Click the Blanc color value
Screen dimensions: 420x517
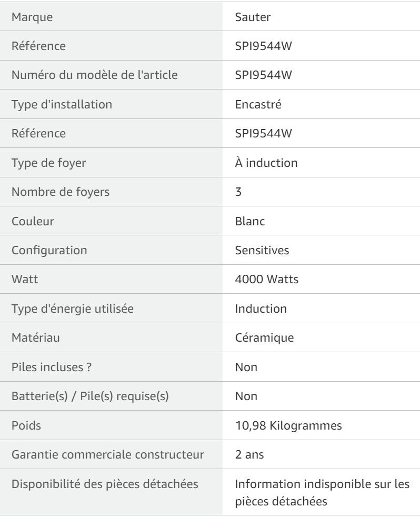pyautogui.click(x=250, y=221)
